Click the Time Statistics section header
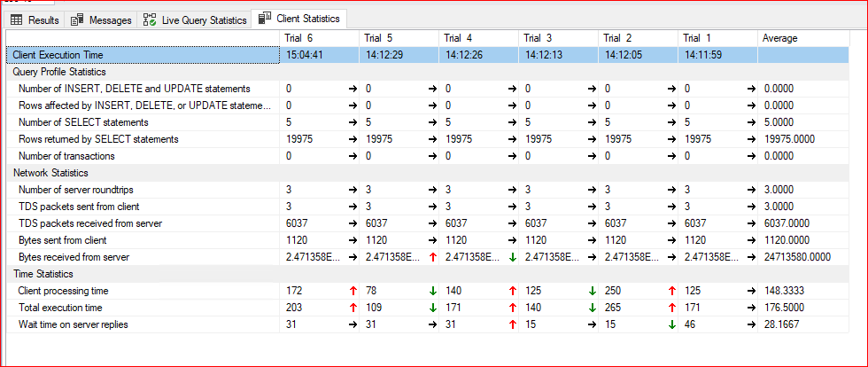 click(43, 274)
